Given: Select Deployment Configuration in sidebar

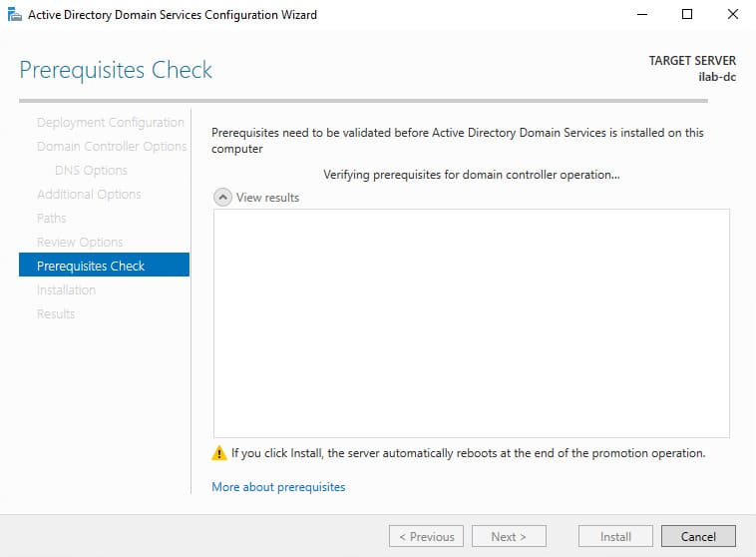Looking at the screenshot, I should [110, 123].
